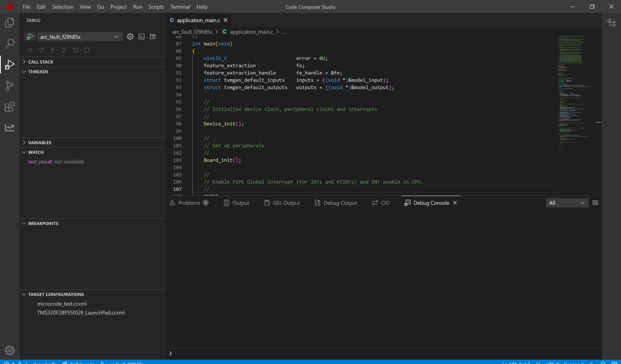621x364 pixels.
Task: Collapse the WATCH section
Action: click(x=92, y=152)
